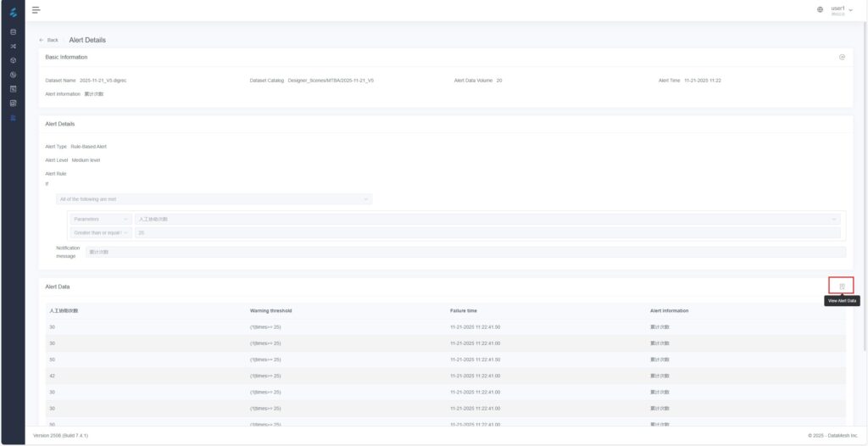Click the globe language icon
868x446 pixels.
tap(820, 10)
